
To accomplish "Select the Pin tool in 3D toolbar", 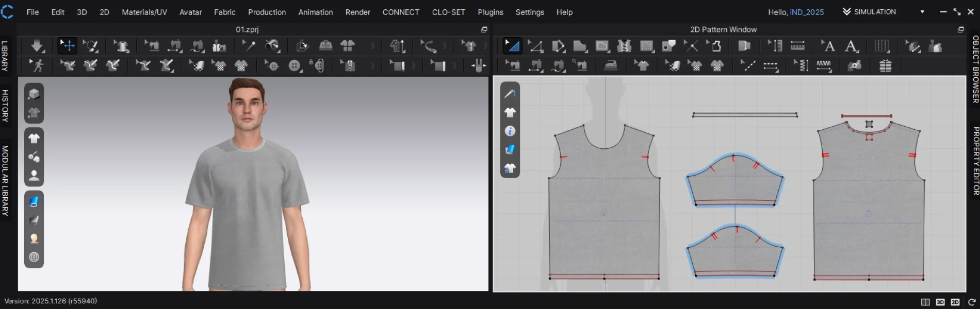I will (x=248, y=46).
